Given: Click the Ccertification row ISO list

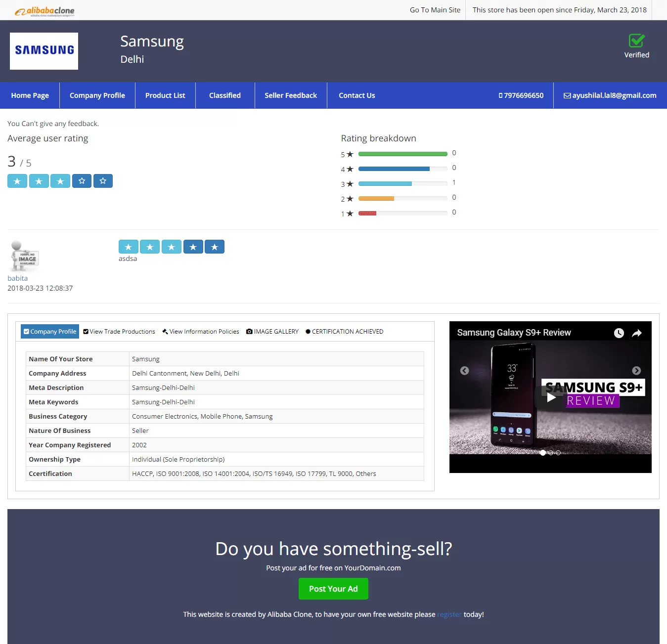Looking at the screenshot, I should (254, 473).
